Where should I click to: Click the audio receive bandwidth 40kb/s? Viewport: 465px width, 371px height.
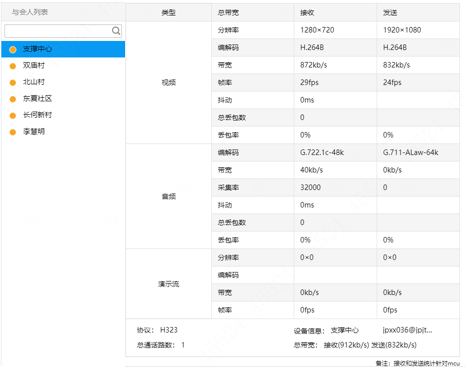point(311,170)
